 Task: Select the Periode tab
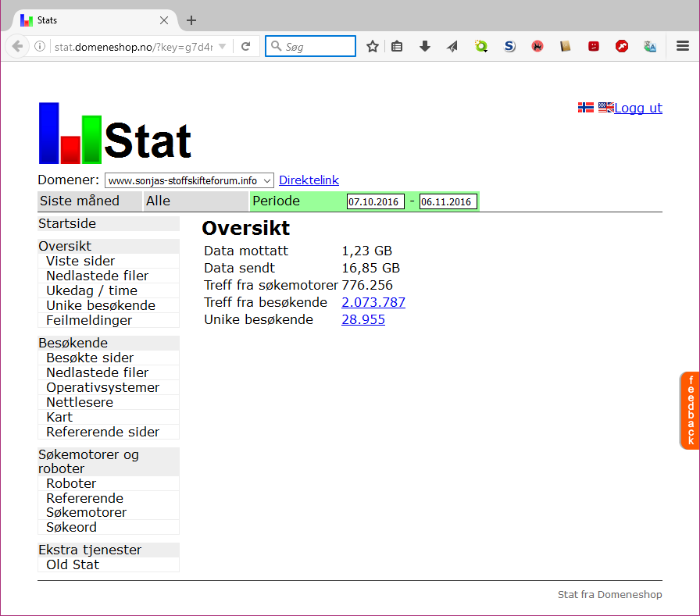[277, 201]
